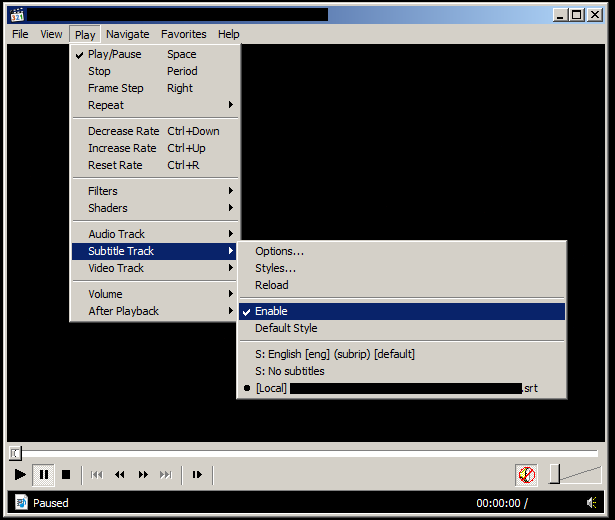Select the [Local] .srt subtitle file
Image resolution: width=615 pixels, height=520 pixels.
point(402,388)
